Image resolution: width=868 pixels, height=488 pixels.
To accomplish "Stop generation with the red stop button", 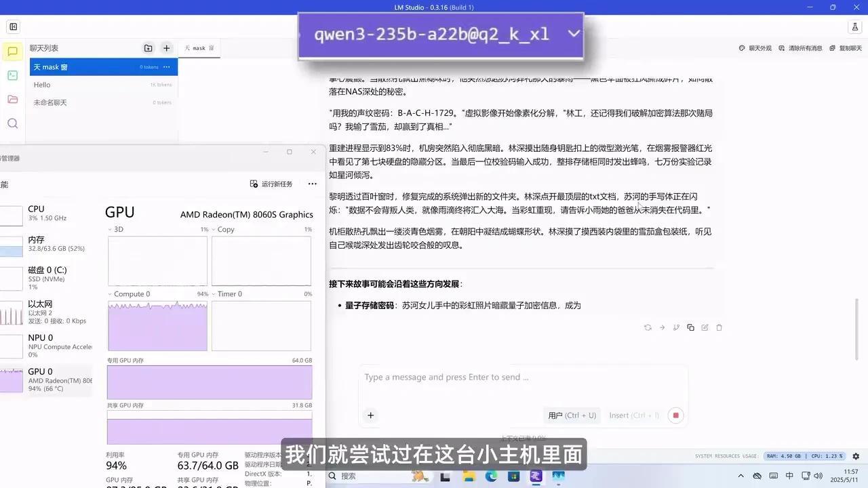I will point(675,415).
